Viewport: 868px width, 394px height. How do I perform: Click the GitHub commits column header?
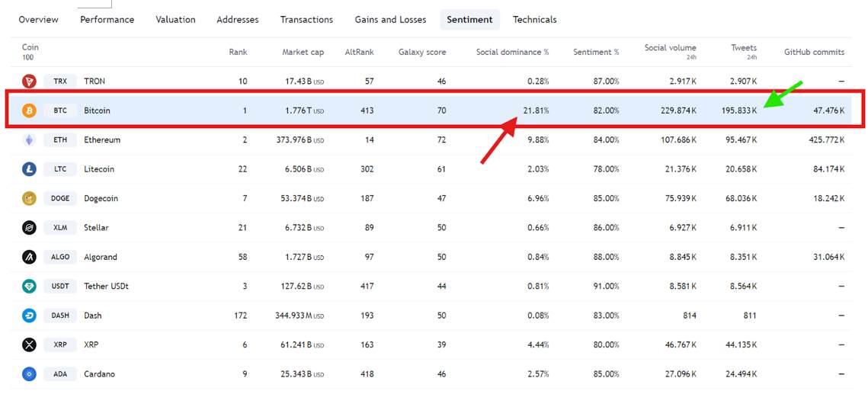(814, 53)
